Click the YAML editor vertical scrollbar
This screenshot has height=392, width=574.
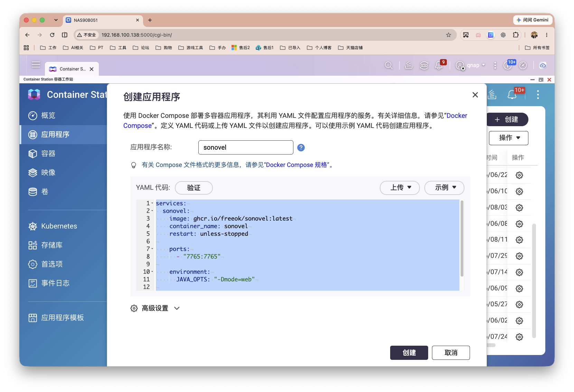[462, 239]
